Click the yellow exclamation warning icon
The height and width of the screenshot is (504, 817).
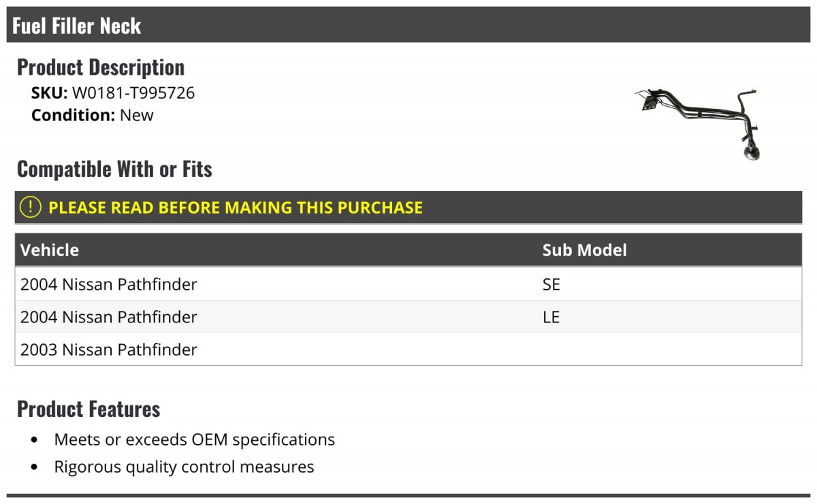[30, 207]
